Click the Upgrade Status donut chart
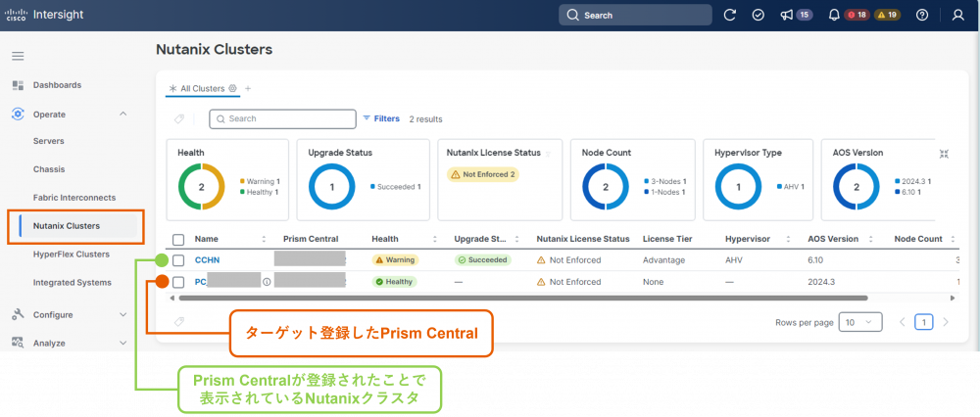Screen dimensions: 980x417 pyautogui.click(x=332, y=187)
